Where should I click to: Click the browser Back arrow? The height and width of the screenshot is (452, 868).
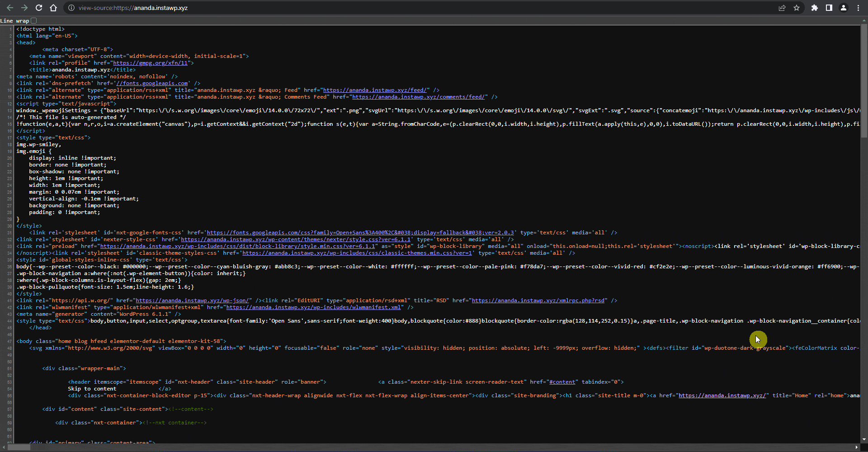[x=10, y=8]
